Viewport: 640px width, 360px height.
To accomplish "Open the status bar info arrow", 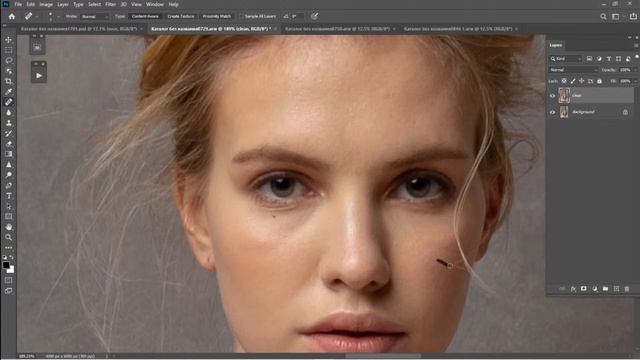I will tap(107, 356).
